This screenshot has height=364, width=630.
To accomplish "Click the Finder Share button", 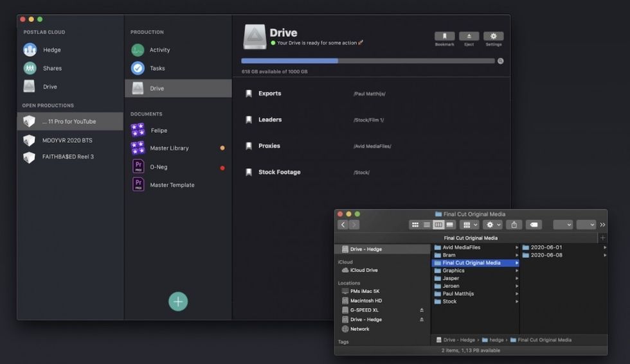I will point(514,225).
